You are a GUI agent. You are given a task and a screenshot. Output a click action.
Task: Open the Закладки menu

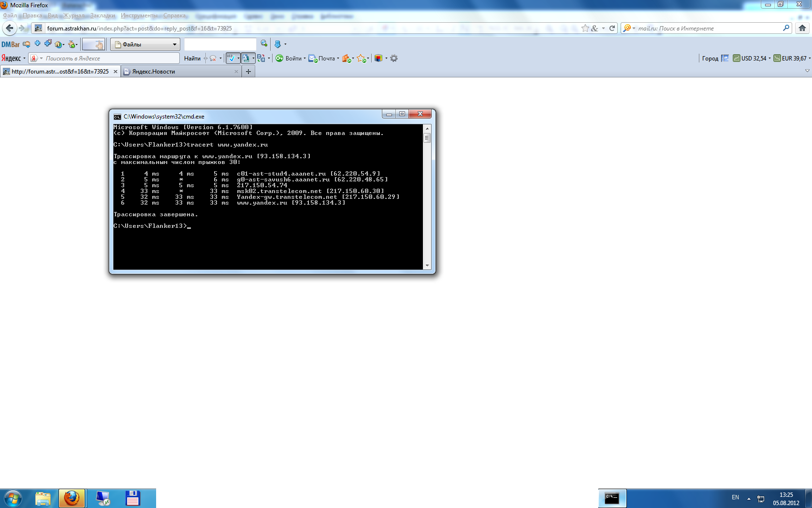click(x=102, y=15)
